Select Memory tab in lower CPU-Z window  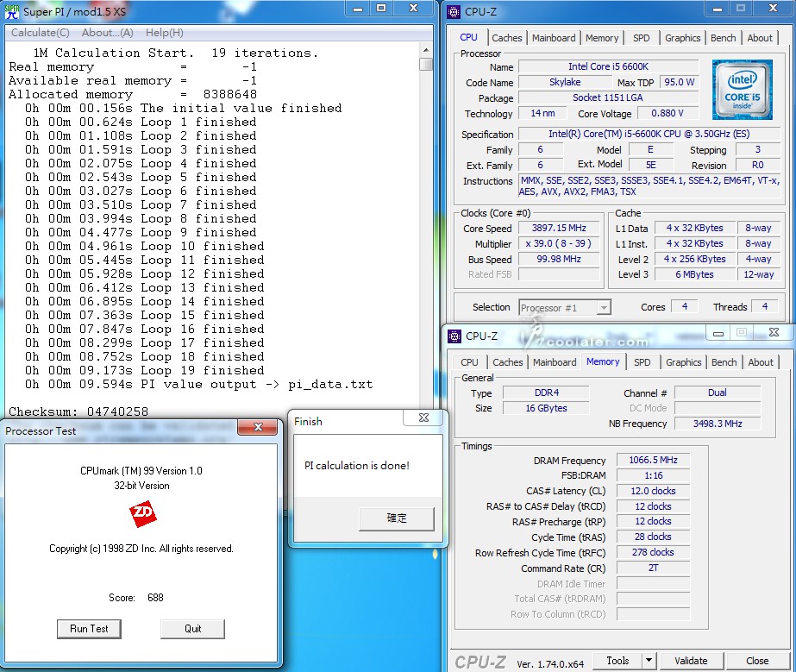pyautogui.click(x=603, y=361)
